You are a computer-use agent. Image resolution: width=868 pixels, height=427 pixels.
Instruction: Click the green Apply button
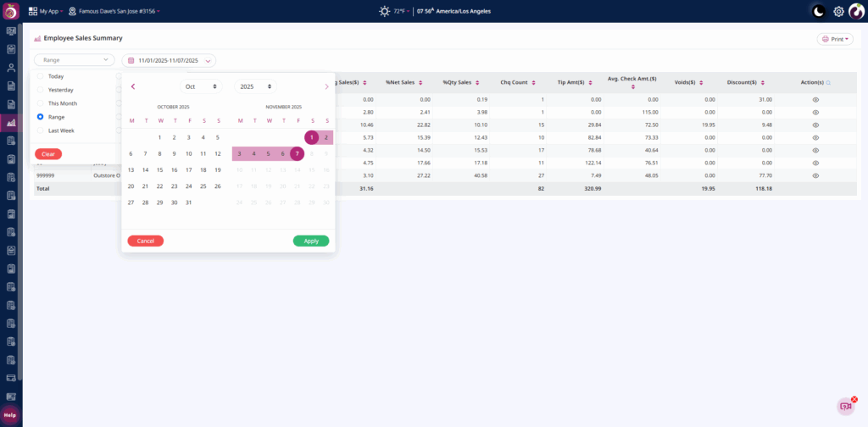coord(311,241)
